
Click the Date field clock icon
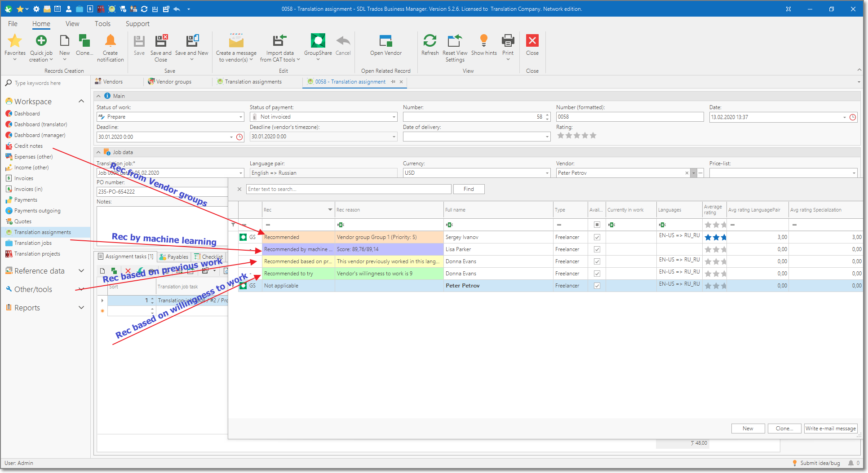pyautogui.click(x=853, y=117)
